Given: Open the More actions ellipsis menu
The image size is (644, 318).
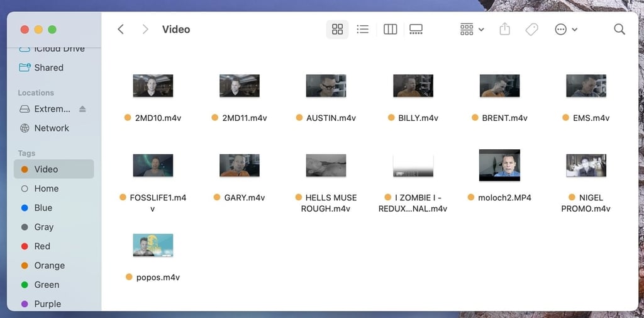Looking at the screenshot, I should 566,29.
